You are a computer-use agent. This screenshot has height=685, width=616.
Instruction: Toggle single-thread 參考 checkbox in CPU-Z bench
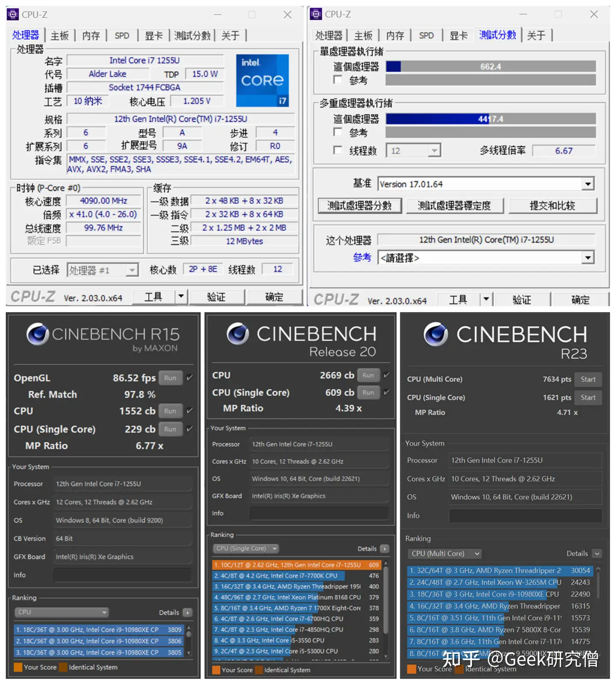point(338,80)
